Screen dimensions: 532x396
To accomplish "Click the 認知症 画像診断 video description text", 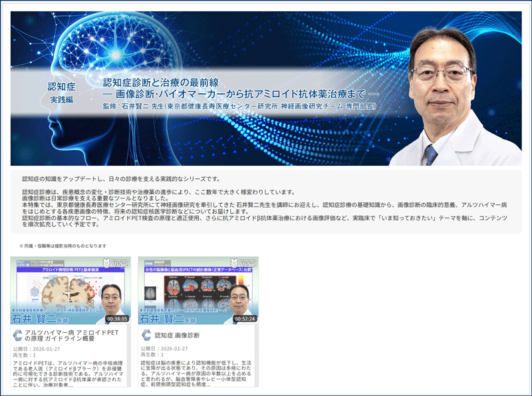I will 198,374.
